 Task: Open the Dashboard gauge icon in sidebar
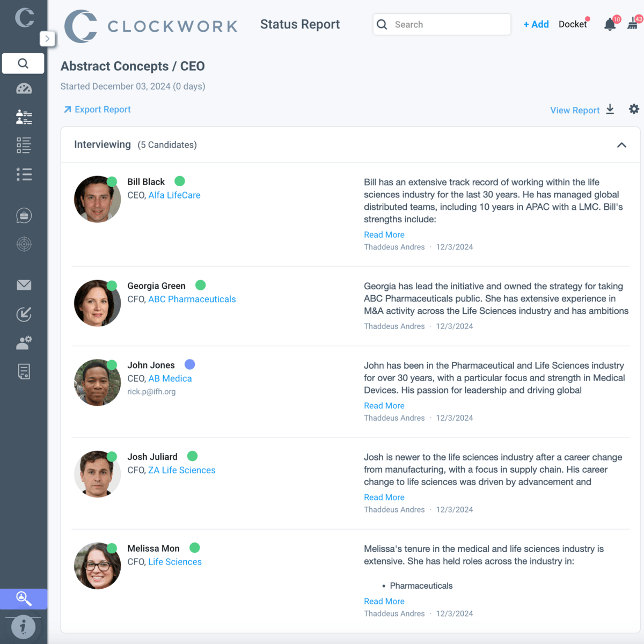pos(24,89)
